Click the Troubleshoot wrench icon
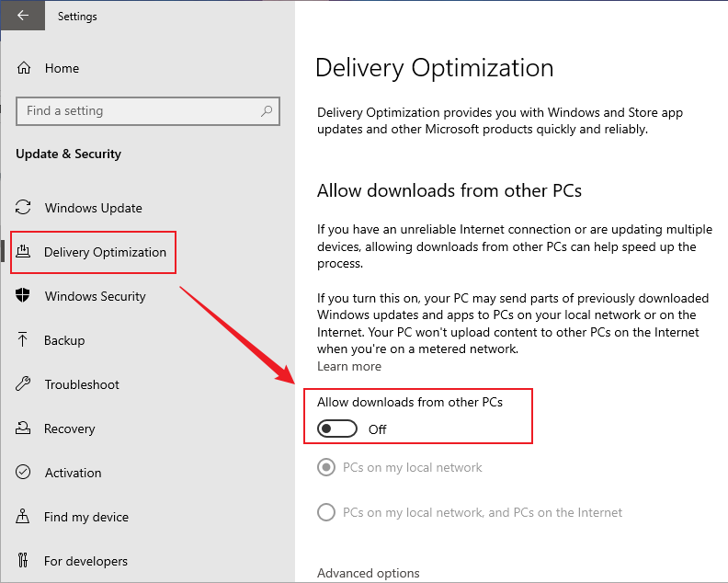The height and width of the screenshot is (583, 728). point(25,384)
